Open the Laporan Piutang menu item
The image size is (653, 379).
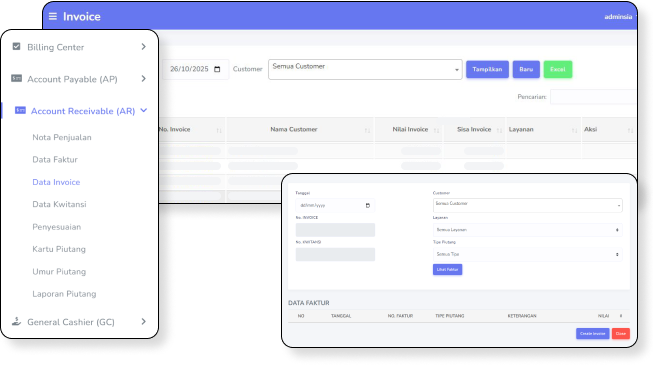[x=64, y=294]
